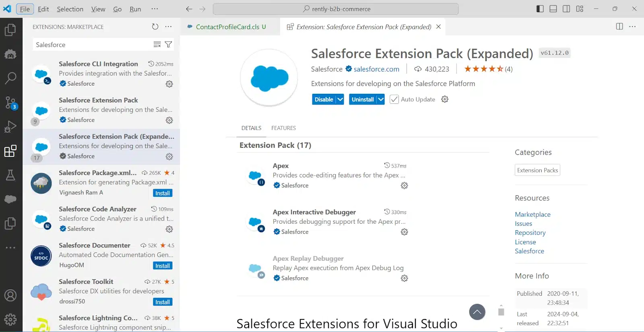Open the Issues resource link
Image resolution: width=644 pixels, height=332 pixels.
pyautogui.click(x=523, y=223)
